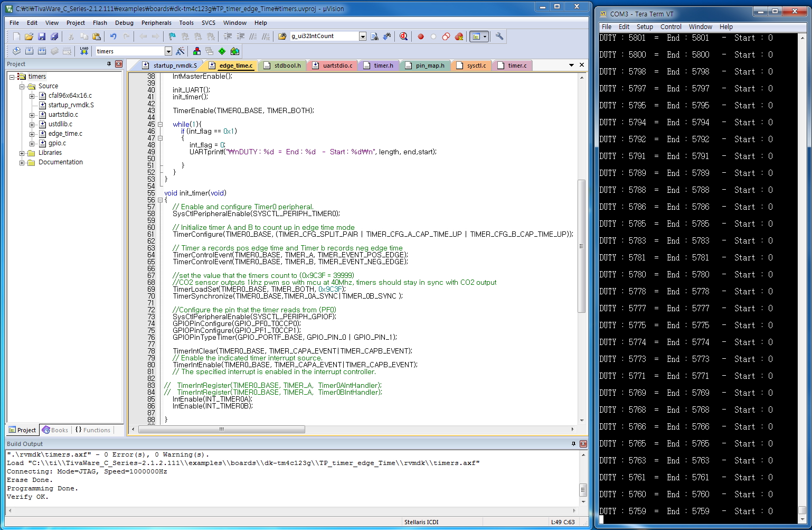The height and width of the screenshot is (530, 812).
Task: Click the editor vertical scrollbar thumb
Action: click(582, 246)
